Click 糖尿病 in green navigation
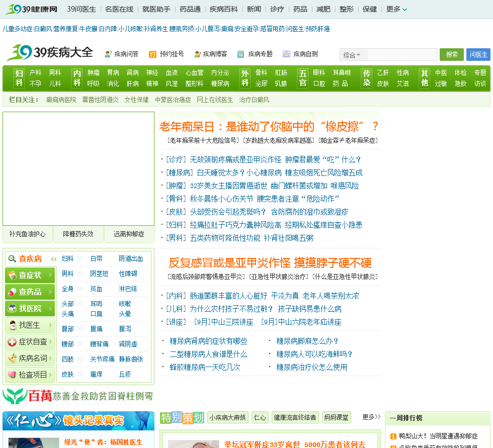493x448 pixels. point(220,83)
